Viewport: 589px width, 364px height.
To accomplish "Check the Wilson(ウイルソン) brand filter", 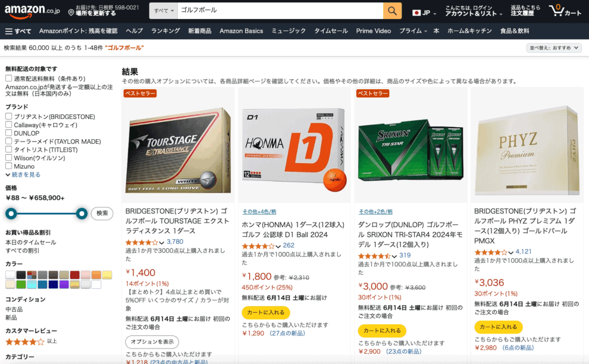I will (8, 158).
